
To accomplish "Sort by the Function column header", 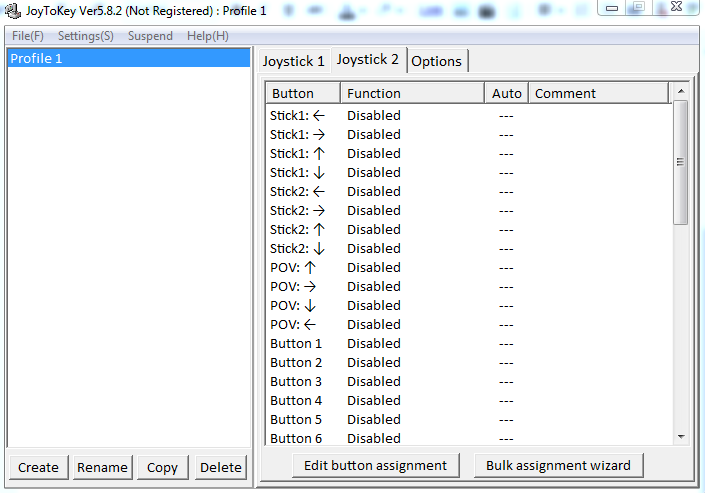I will tap(412, 93).
